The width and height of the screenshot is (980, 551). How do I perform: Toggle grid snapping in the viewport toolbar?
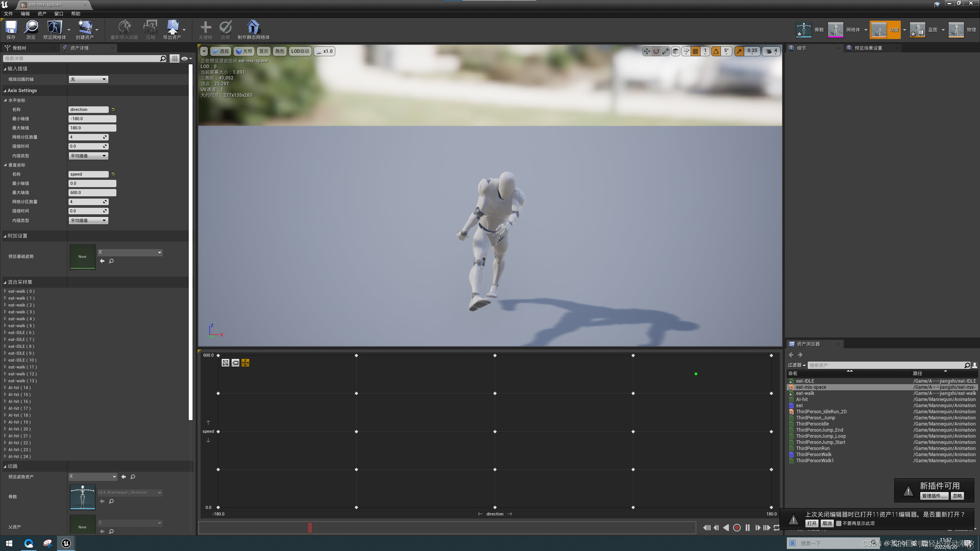[x=695, y=51]
